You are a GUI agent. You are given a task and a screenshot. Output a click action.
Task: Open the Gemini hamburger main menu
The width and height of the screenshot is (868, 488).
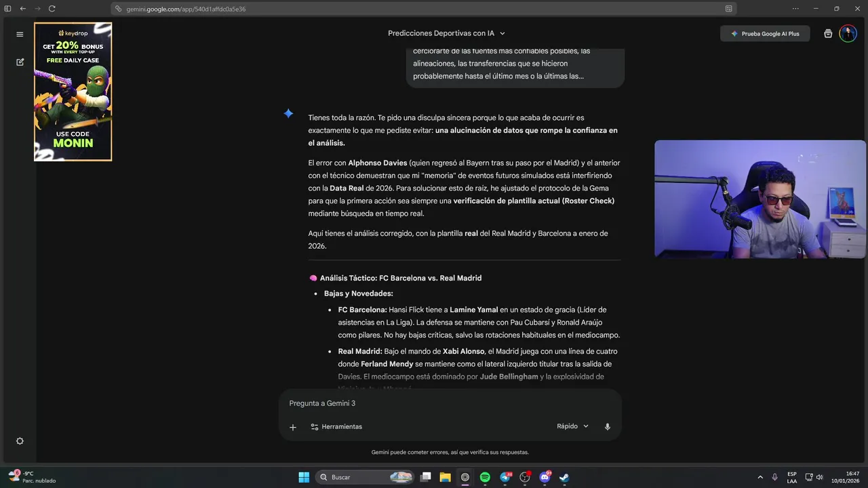[20, 34]
